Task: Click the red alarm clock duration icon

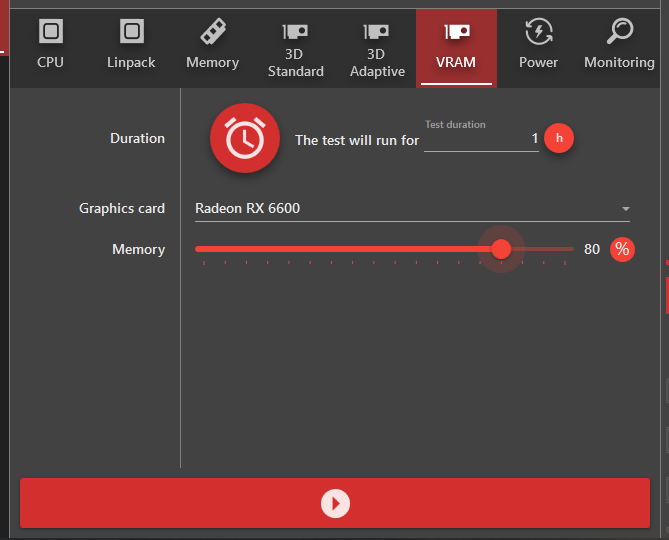Action: point(245,138)
